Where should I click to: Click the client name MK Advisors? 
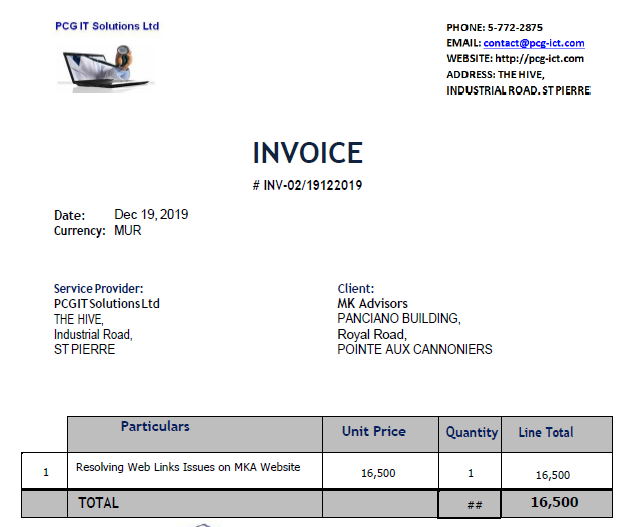click(x=372, y=303)
